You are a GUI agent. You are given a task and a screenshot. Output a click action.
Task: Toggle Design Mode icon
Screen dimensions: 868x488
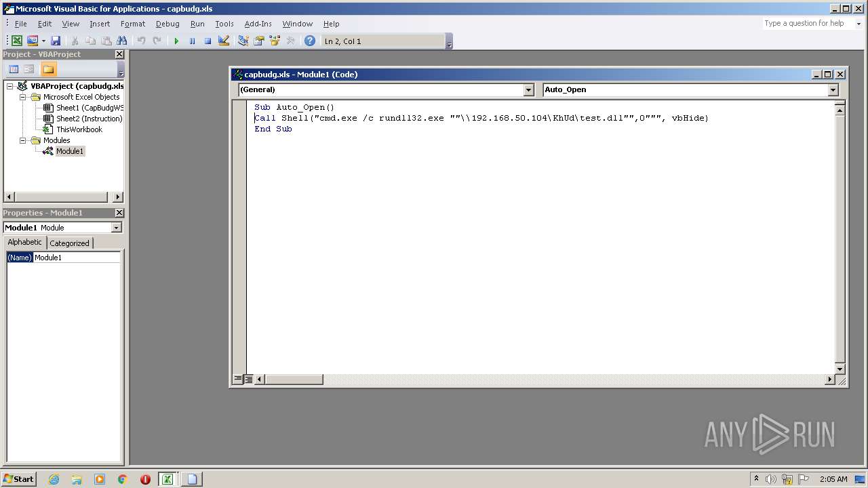224,41
